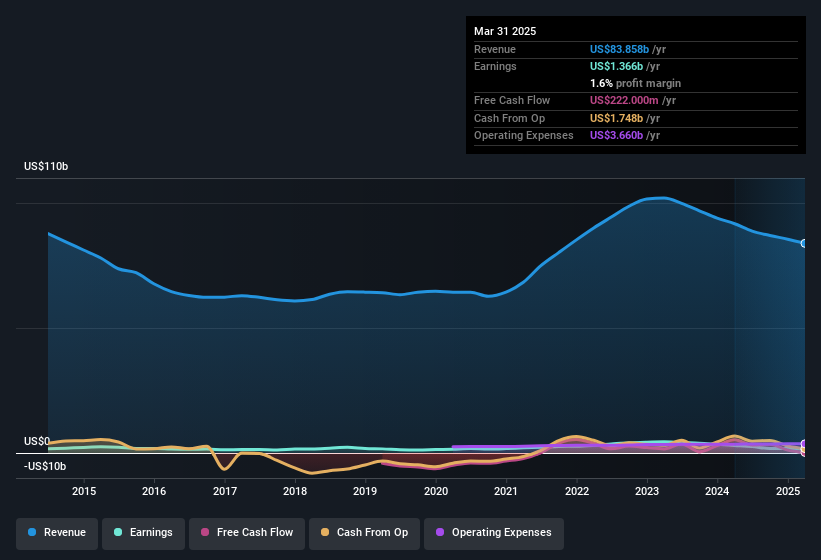The image size is (821, 560).
Task: Click the 2020 x-axis label
Action: click(436, 491)
